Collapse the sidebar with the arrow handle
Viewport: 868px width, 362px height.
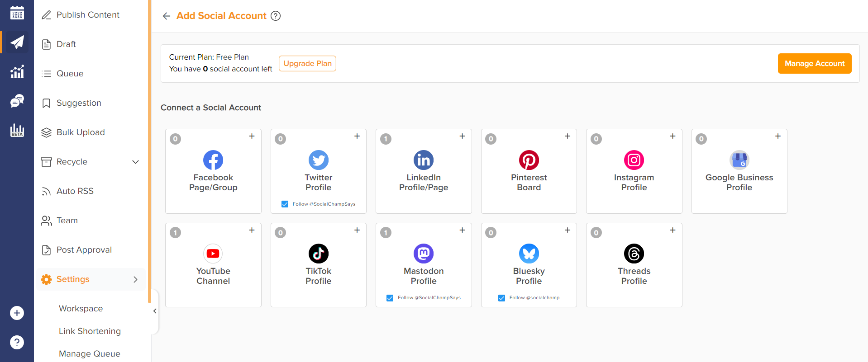pyautogui.click(x=155, y=311)
